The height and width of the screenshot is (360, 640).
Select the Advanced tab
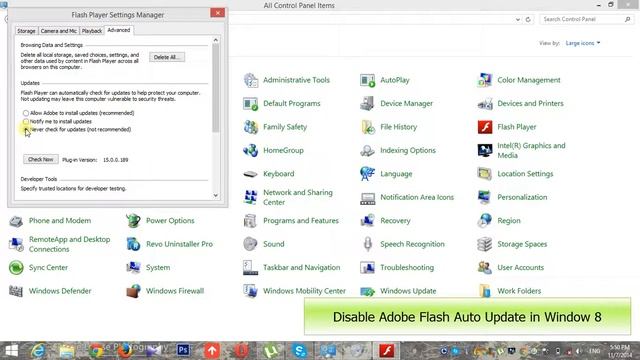click(x=119, y=30)
